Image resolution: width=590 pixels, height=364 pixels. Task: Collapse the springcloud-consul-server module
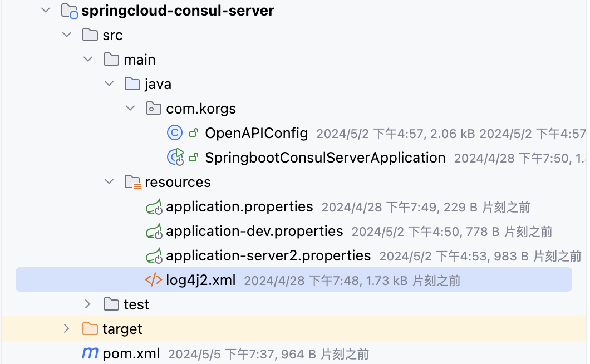[46, 10]
